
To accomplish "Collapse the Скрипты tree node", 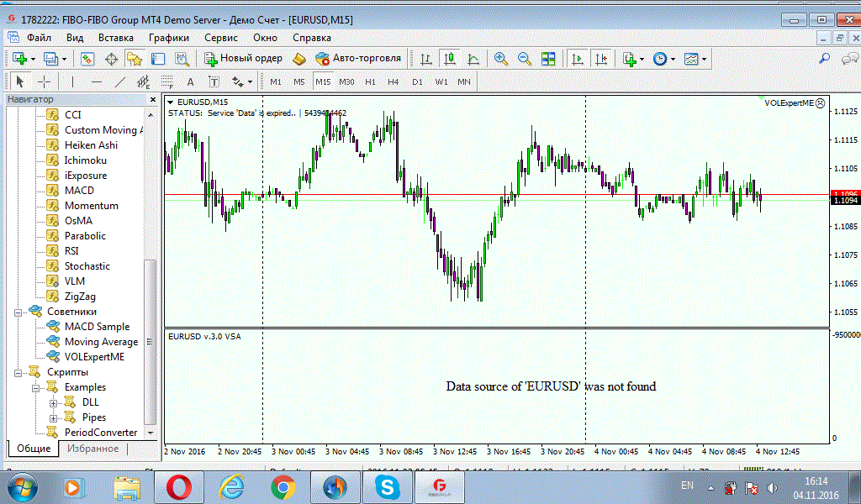I will (x=18, y=373).
